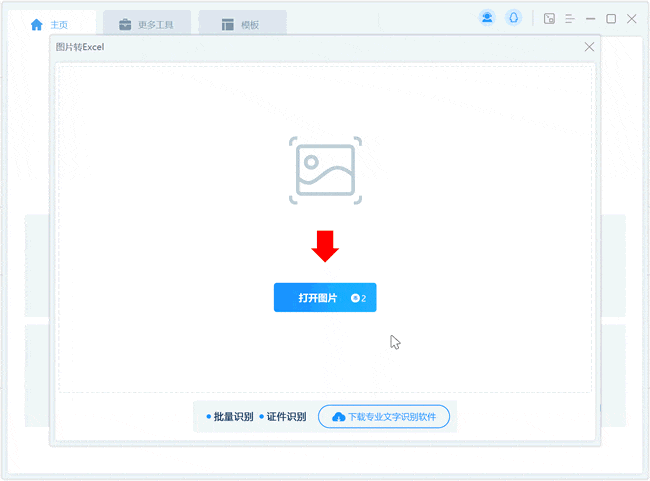Close the 图片转Excel dialog
This screenshot has width=650, height=481.
589,47
